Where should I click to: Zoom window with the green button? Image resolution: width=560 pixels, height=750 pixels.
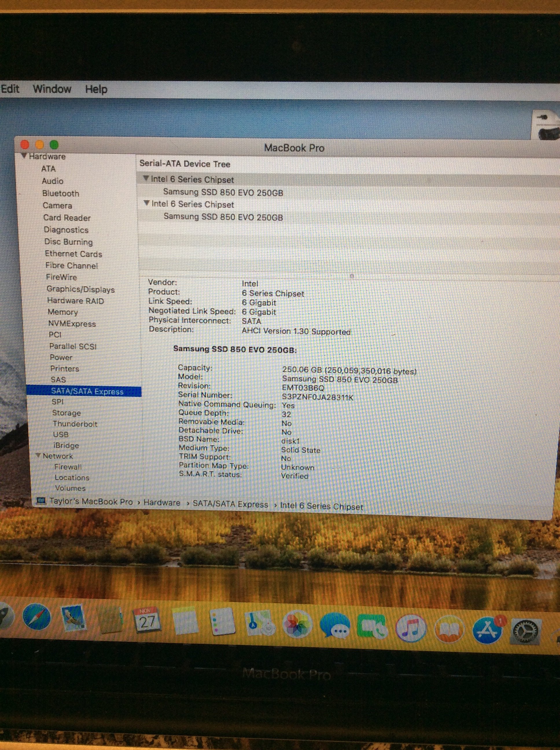pos(54,145)
